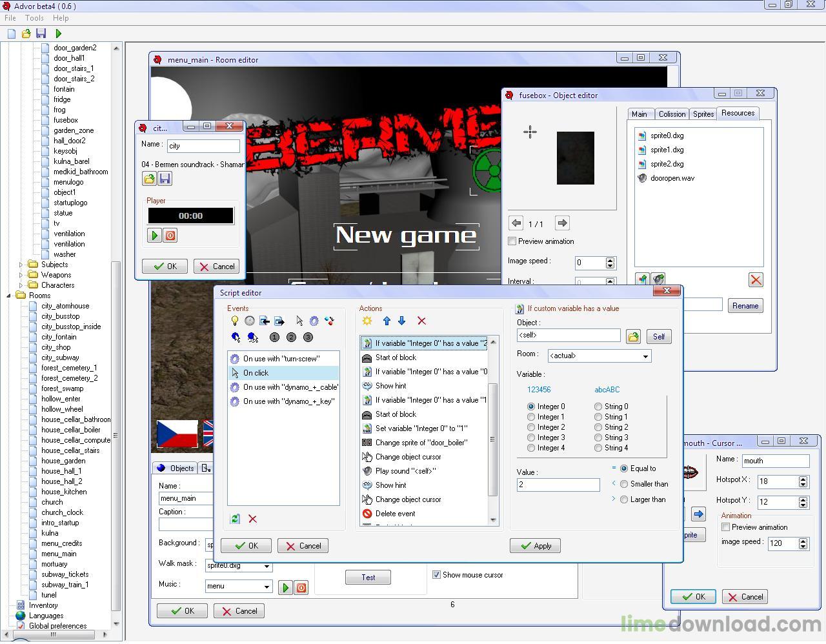Click the Add new action sun icon
826x644 pixels.
(x=367, y=321)
